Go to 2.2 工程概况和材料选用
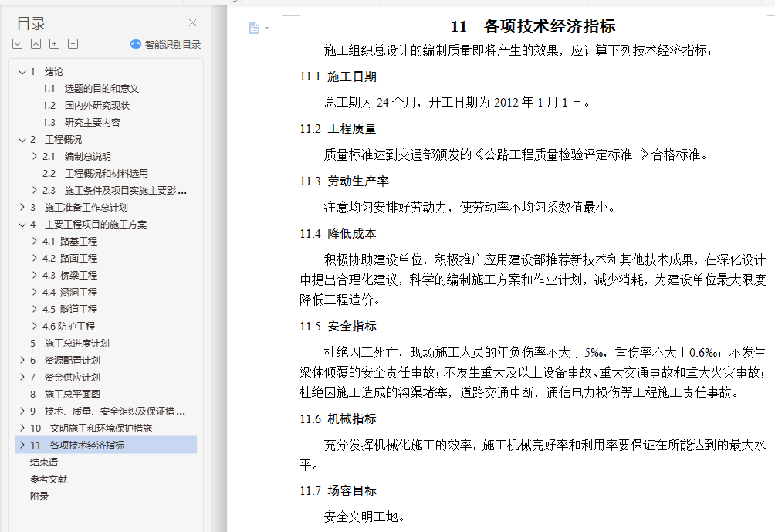The height and width of the screenshot is (532, 775). [95, 174]
